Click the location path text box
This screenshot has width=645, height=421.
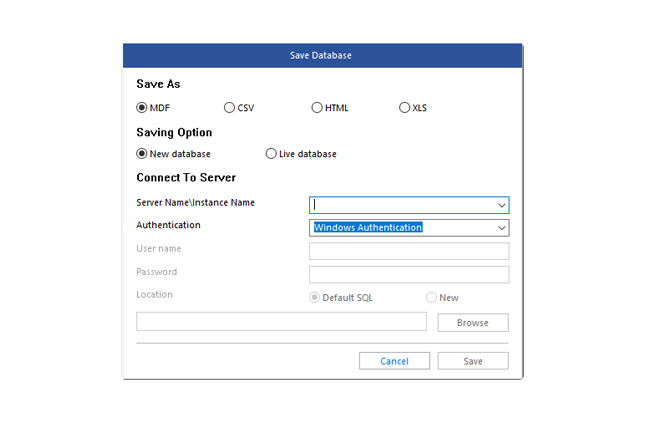click(281, 321)
